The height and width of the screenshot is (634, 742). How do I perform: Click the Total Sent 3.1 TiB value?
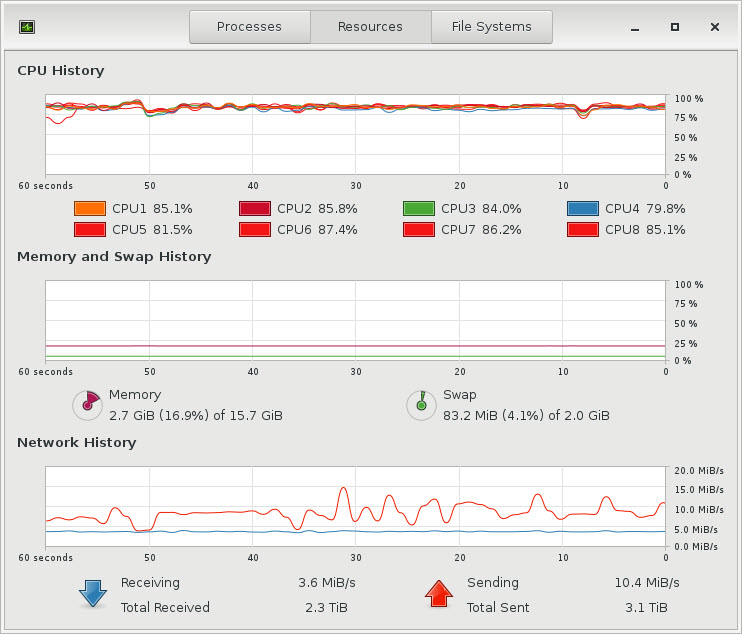click(646, 608)
